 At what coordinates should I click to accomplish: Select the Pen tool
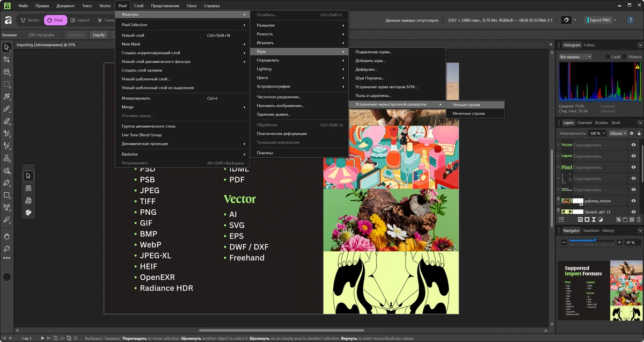pyautogui.click(x=6, y=183)
